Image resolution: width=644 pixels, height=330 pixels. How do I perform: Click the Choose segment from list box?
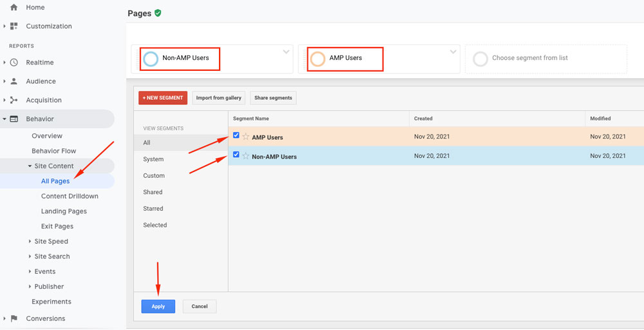[x=546, y=59]
